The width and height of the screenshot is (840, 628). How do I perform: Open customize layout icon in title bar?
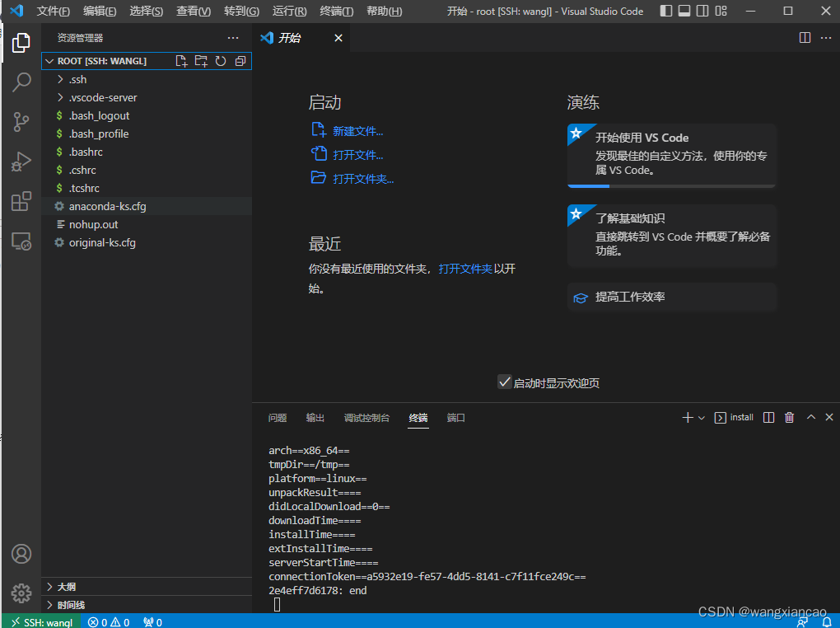(x=721, y=11)
